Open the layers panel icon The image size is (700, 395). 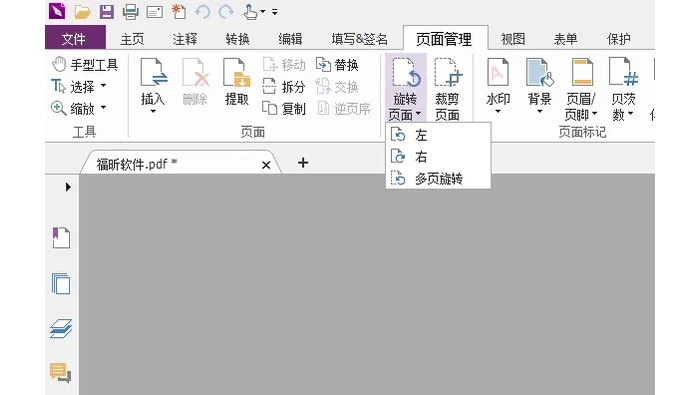click(x=61, y=328)
